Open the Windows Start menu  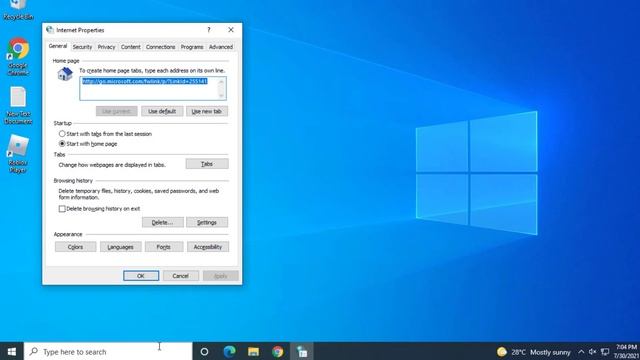click(12, 351)
